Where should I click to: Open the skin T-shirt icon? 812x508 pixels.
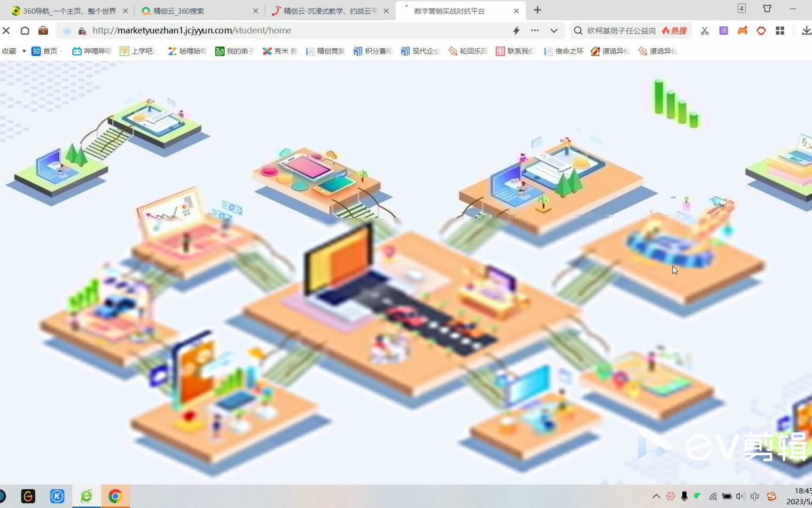(x=767, y=8)
